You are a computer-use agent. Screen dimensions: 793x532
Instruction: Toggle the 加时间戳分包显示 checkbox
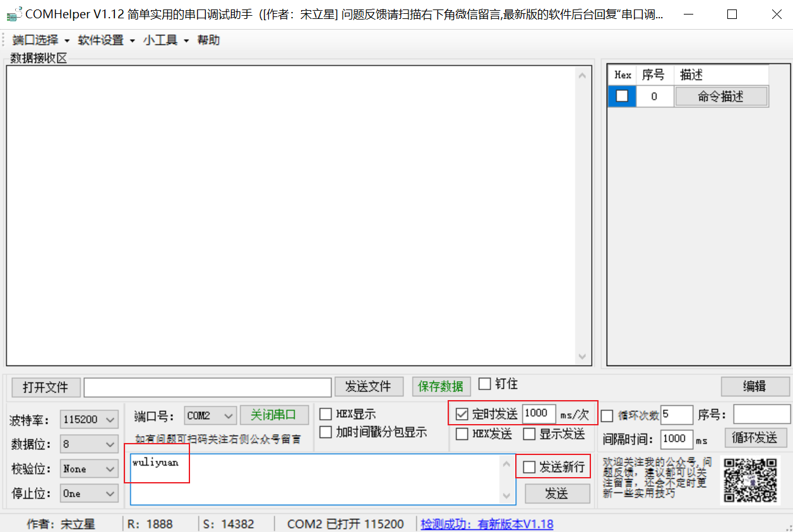(326, 432)
